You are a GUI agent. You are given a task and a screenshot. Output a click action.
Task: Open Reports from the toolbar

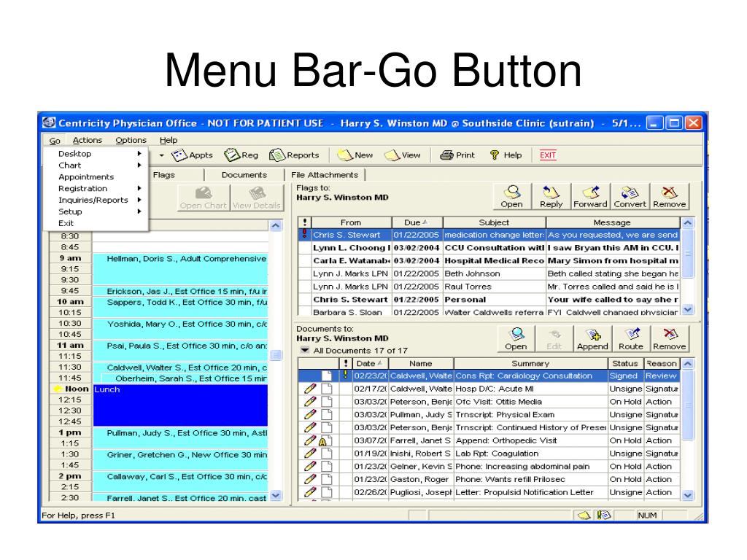point(294,155)
